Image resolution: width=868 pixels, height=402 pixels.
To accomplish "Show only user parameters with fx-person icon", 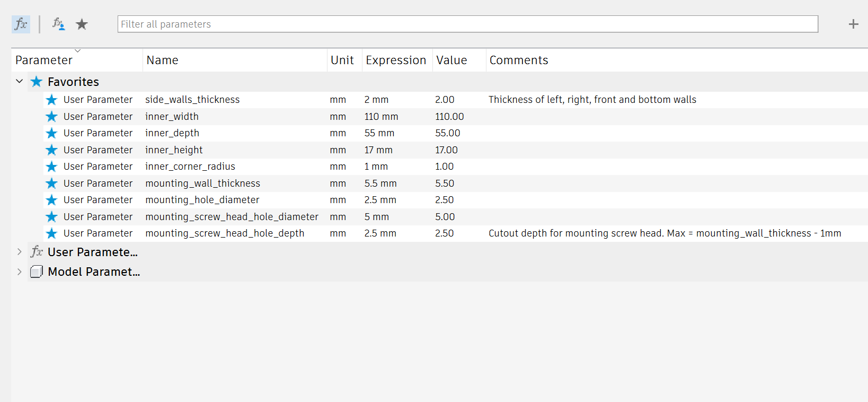I will point(58,24).
